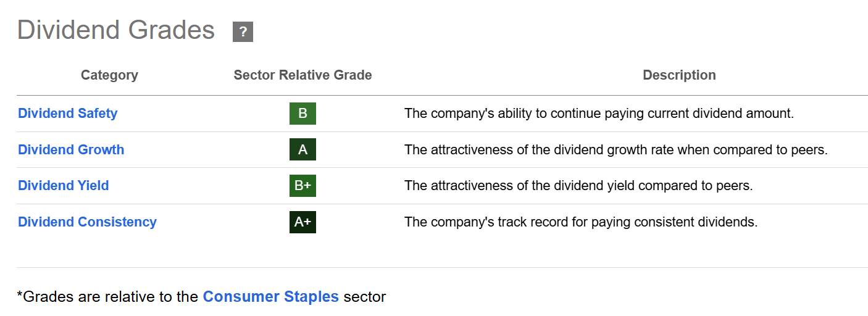This screenshot has width=868, height=316.
Task: Click the B grade badge for Dividend Safety
Action: [303, 114]
